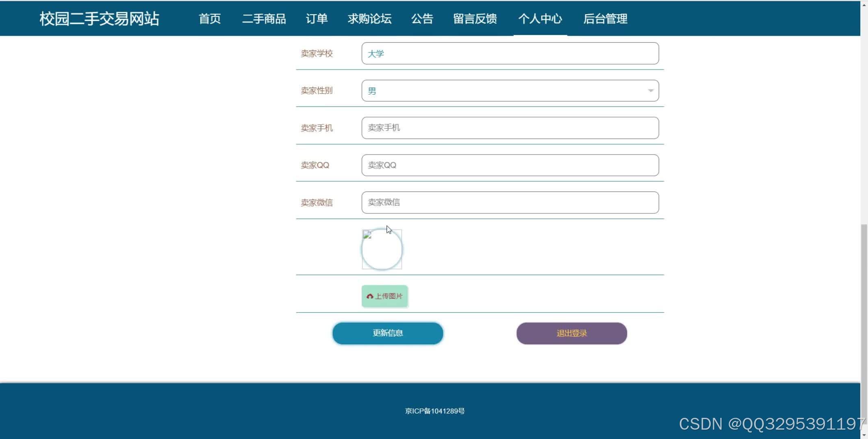
Task: Click the 卖家性别 label
Action: 317,91
